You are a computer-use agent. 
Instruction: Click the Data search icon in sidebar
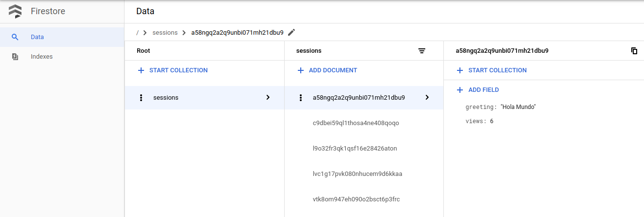(x=15, y=37)
